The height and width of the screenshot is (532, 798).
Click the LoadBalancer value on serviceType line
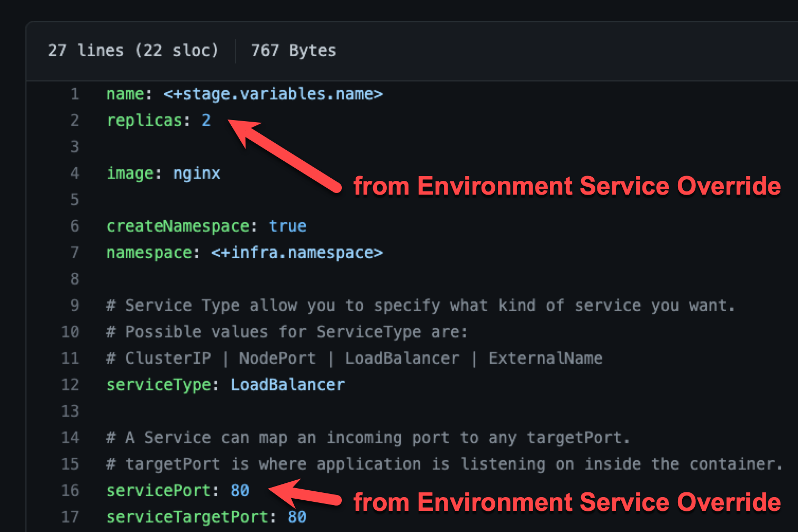(287, 385)
